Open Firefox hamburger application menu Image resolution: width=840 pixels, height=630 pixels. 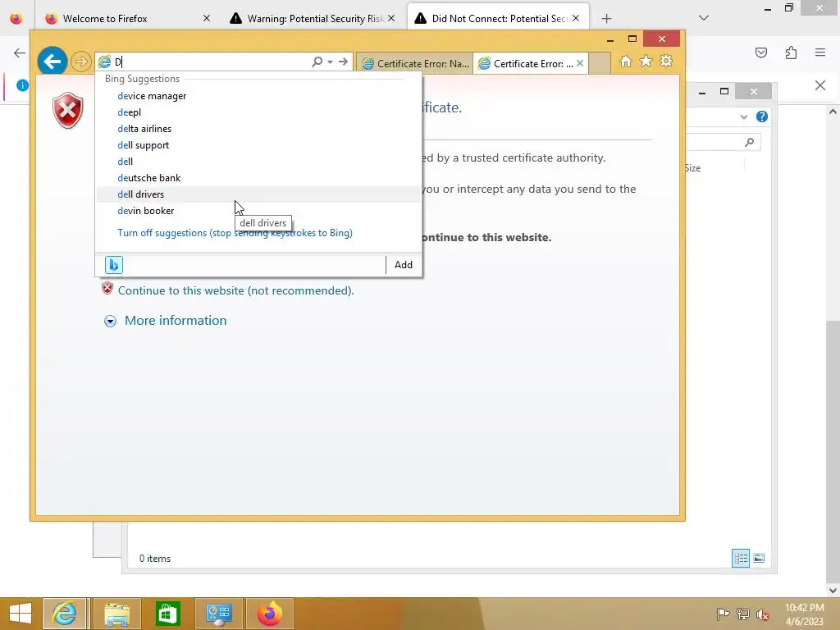(x=820, y=52)
